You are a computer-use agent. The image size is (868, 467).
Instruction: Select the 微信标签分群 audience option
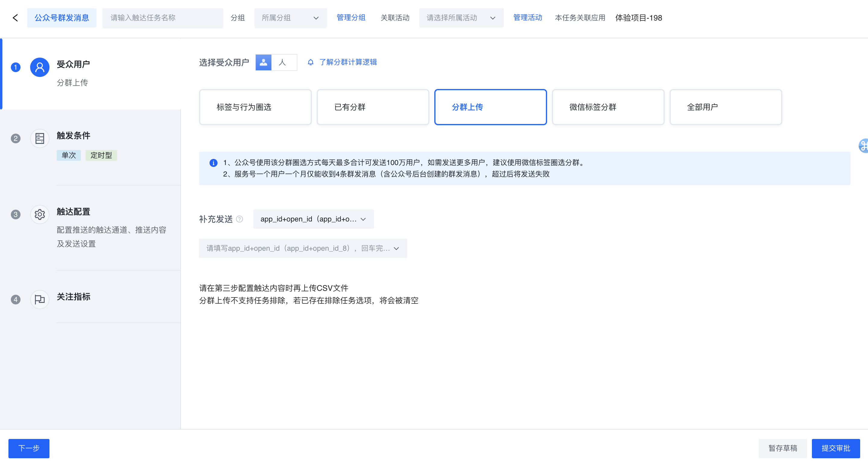click(608, 107)
